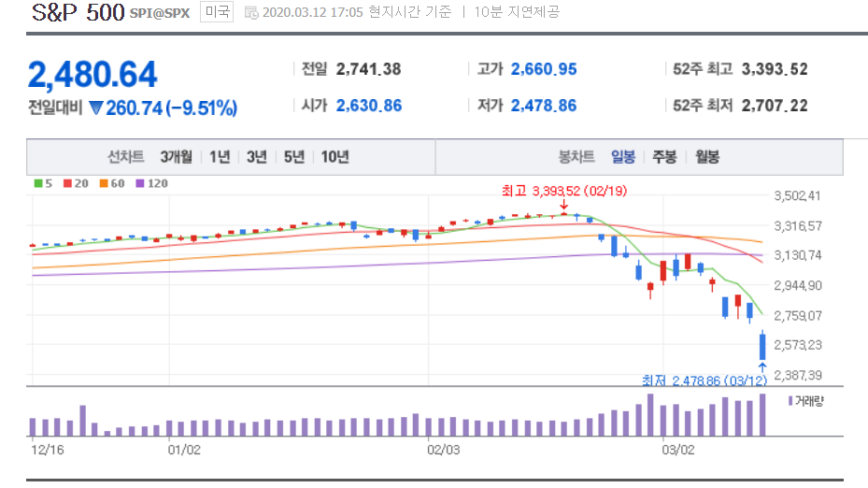
Task: Click the 10분 지연제공 notice
Action: [517, 12]
